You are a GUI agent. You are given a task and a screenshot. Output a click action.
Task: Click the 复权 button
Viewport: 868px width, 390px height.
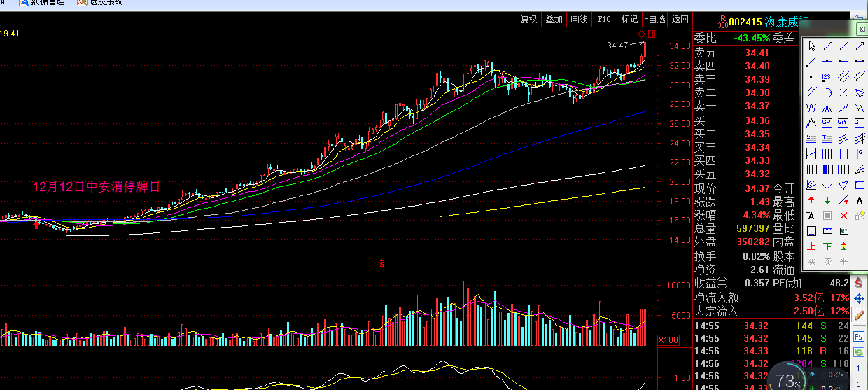click(x=528, y=19)
